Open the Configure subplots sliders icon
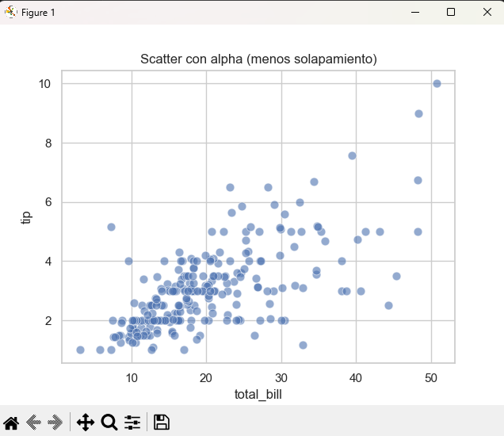Image resolution: width=504 pixels, height=436 pixels. (132, 422)
